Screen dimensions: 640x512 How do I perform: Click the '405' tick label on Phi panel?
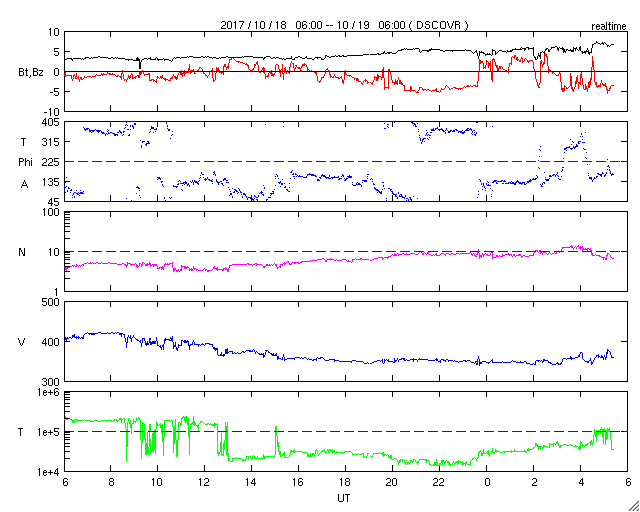pos(52,122)
